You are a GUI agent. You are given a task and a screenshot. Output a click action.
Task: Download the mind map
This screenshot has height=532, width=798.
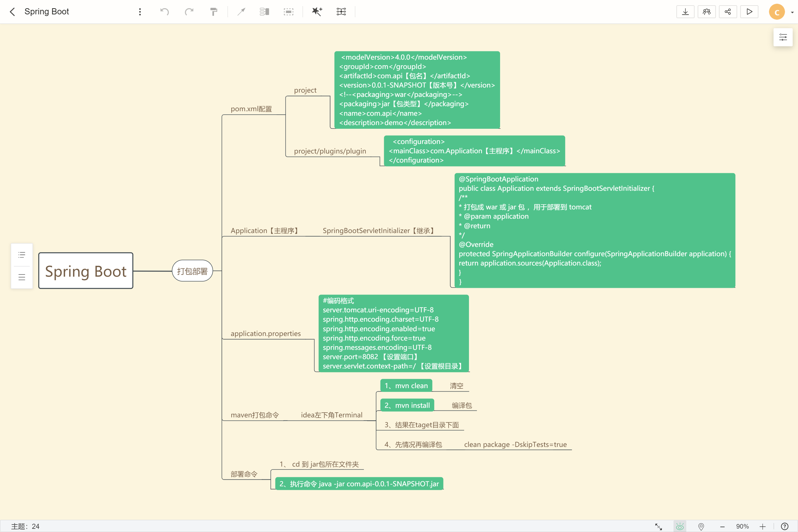[685, 12]
